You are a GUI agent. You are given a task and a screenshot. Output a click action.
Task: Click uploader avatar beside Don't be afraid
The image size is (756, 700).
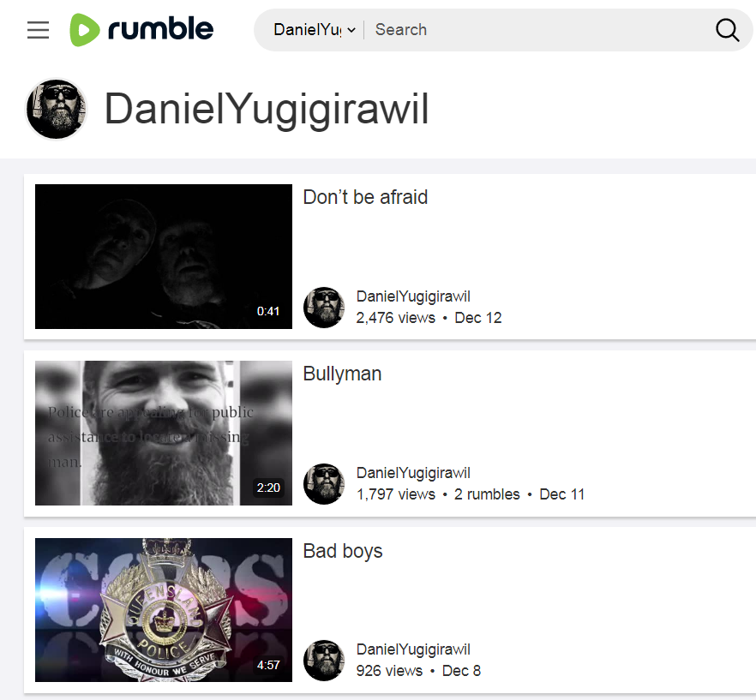coord(324,307)
